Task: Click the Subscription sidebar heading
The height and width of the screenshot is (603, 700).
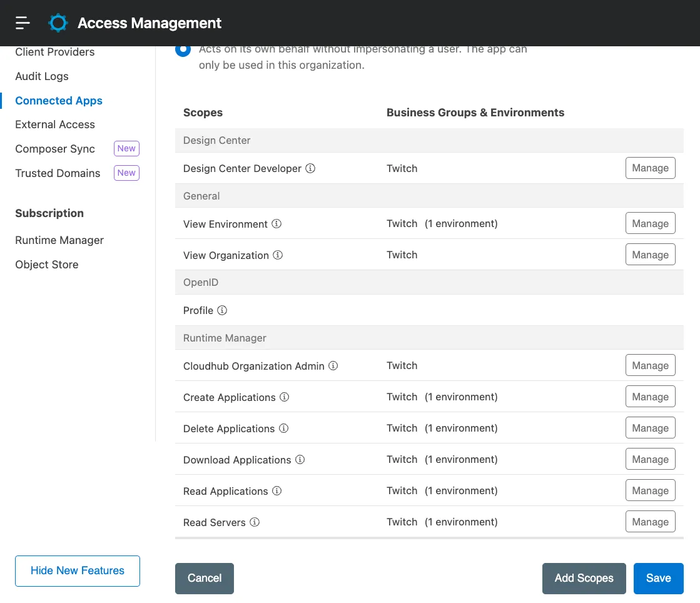Action: 49,213
